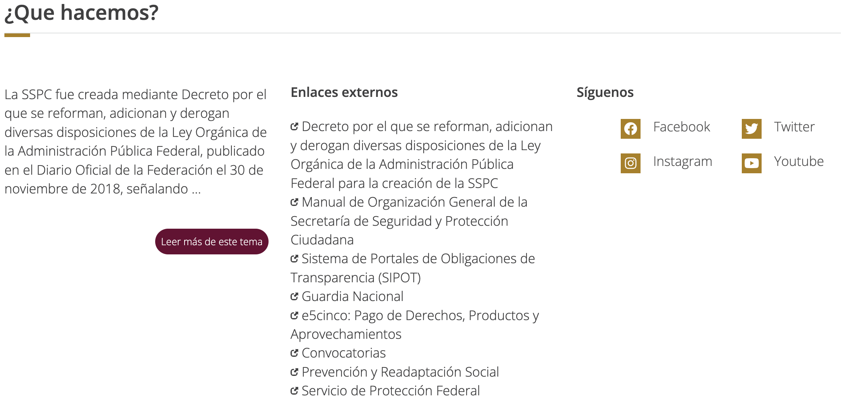Click the Youtube play icon
868x417 pixels.
point(751,163)
